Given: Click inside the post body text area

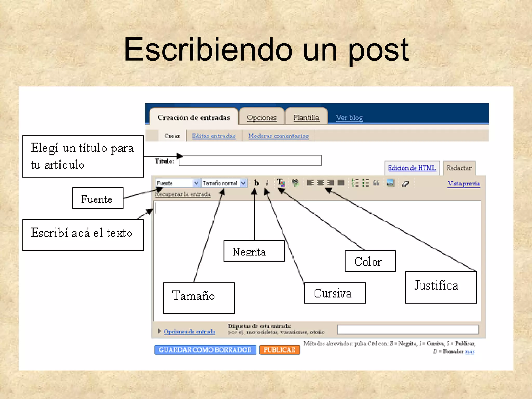Looking at the screenshot, I should click(x=317, y=261).
